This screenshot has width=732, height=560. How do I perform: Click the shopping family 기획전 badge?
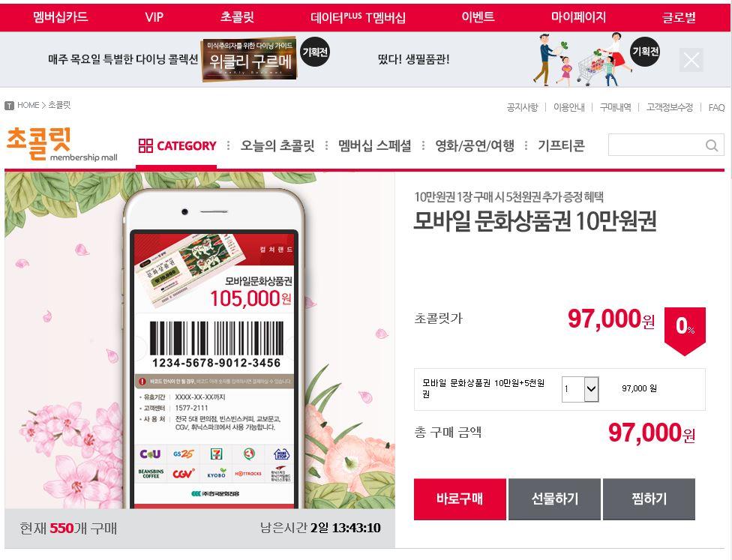pos(645,51)
